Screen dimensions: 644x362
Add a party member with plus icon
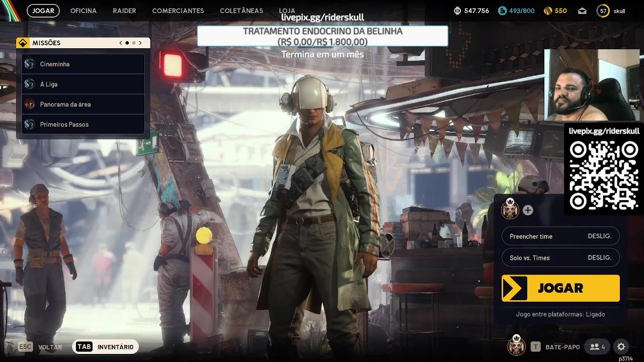(528, 210)
